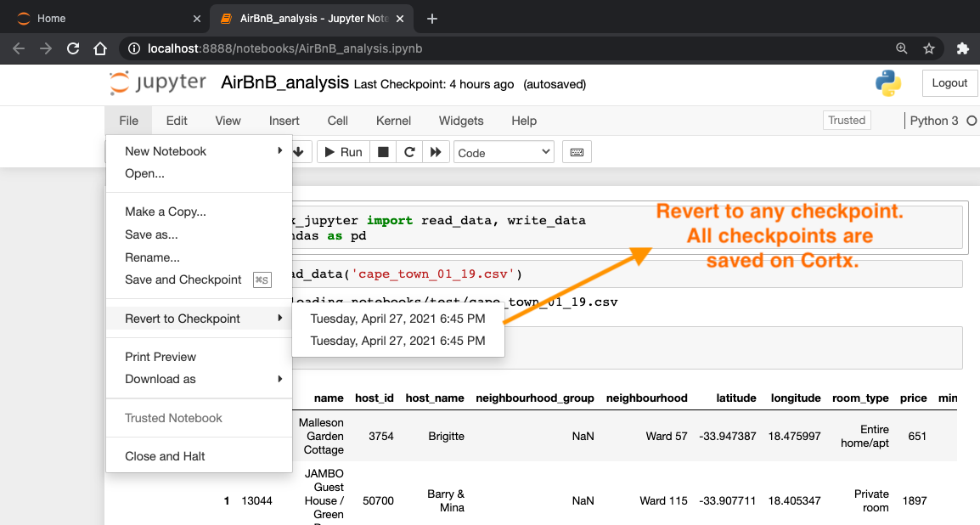Image resolution: width=980 pixels, height=525 pixels.
Task: Click the Ward 115 neighbourhood cell
Action: click(663, 500)
